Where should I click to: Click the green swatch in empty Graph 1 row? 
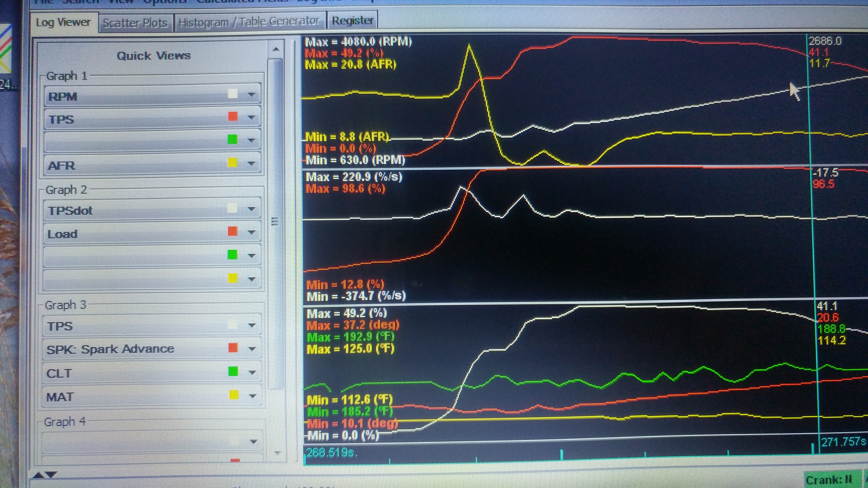coord(232,139)
